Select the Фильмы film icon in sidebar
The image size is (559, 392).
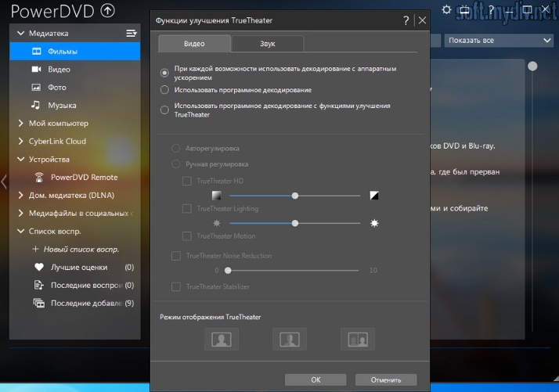pos(36,52)
